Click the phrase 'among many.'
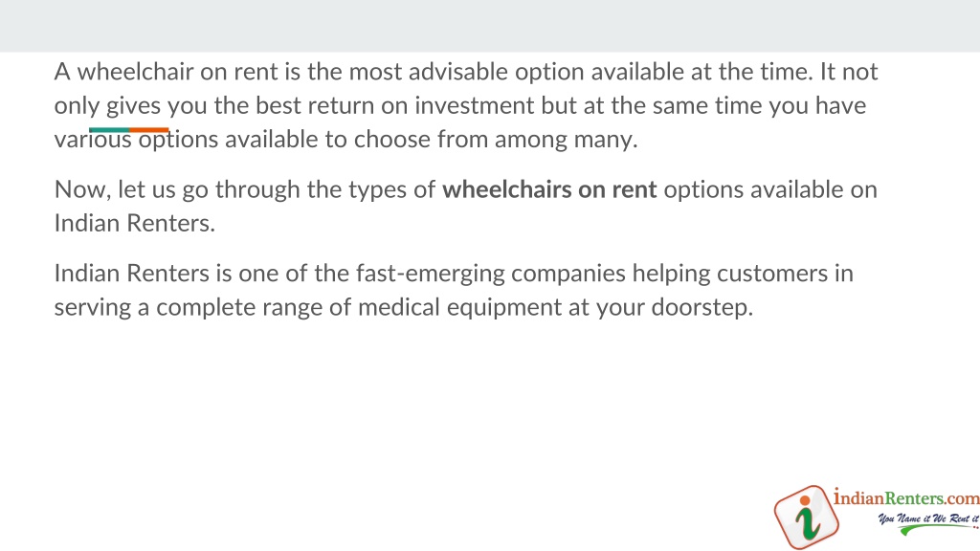Viewport: 980px width, 551px height. 566,140
